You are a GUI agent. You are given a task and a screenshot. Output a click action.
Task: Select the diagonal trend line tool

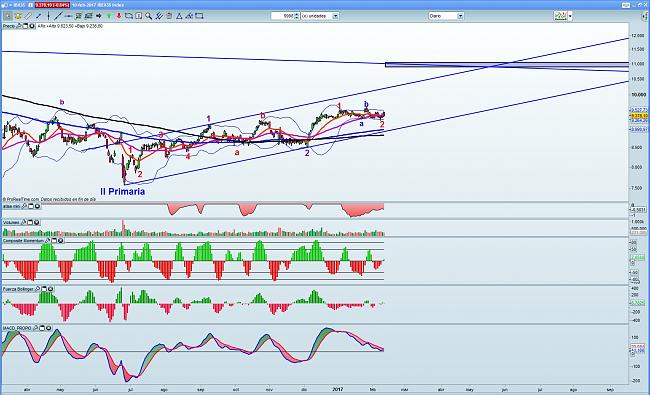coord(58,16)
